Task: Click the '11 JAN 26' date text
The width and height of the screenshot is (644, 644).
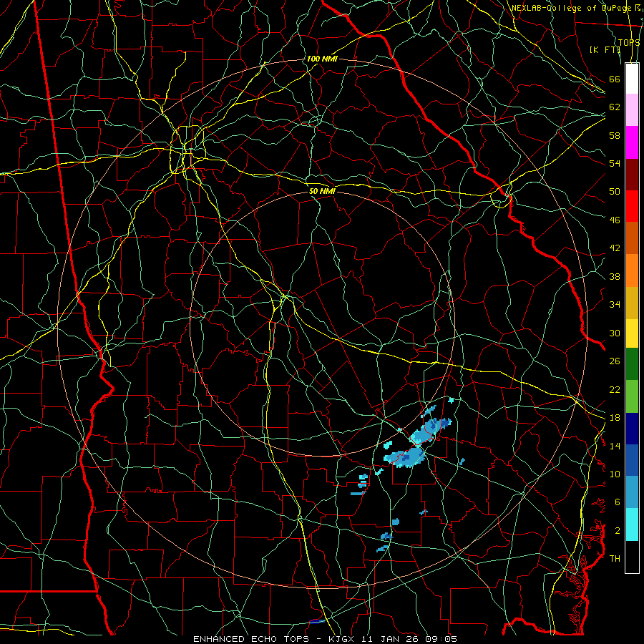Action: point(391,639)
